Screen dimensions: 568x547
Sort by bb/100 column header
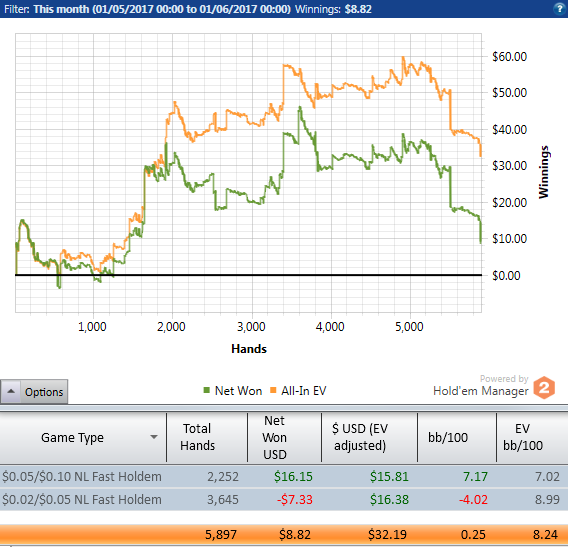point(448,437)
